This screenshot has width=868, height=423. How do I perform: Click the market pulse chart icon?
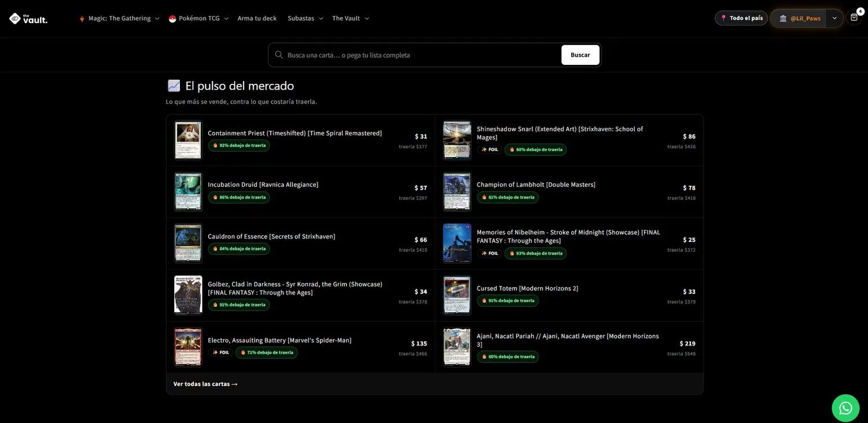click(x=174, y=86)
